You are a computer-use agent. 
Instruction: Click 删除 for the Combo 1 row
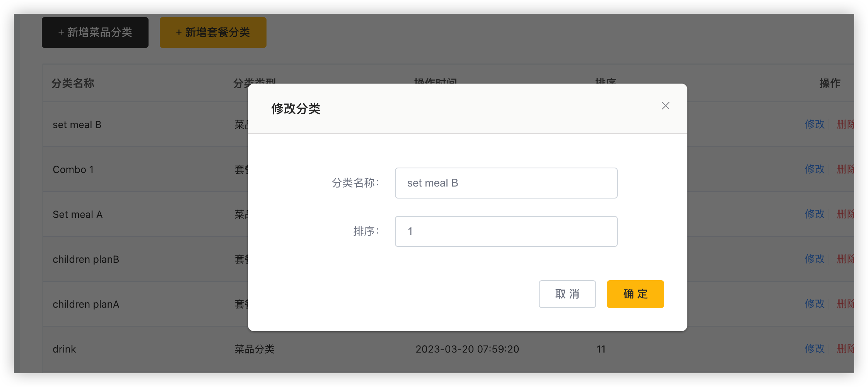coord(846,169)
